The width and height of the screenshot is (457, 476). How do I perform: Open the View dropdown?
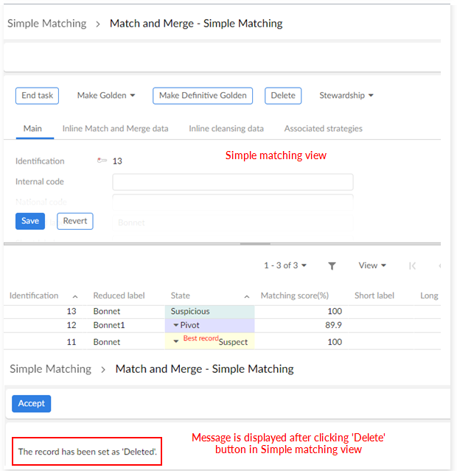coord(372,265)
